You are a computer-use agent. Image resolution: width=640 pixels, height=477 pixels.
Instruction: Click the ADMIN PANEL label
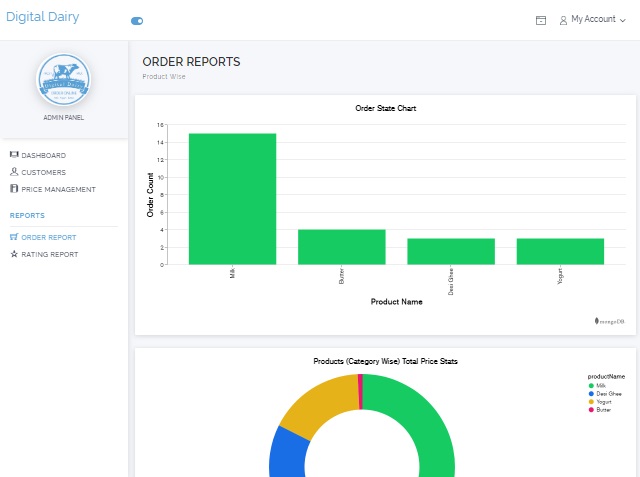click(63, 118)
